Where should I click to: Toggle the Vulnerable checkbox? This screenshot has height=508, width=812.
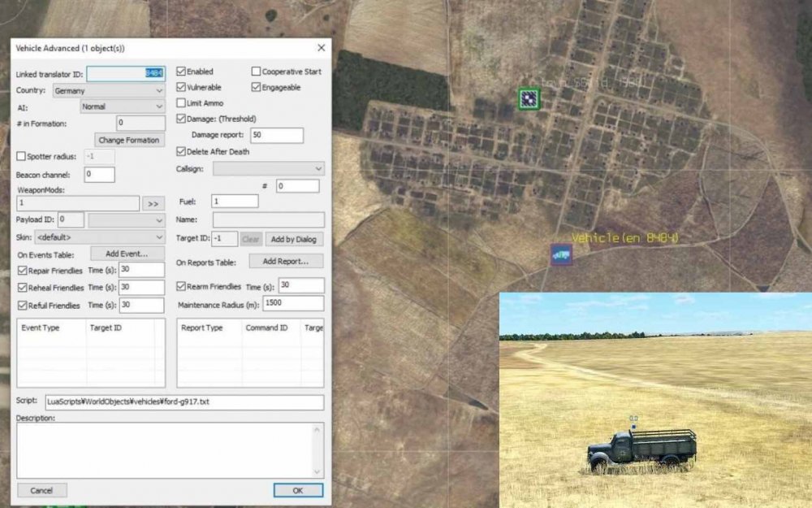point(181,87)
